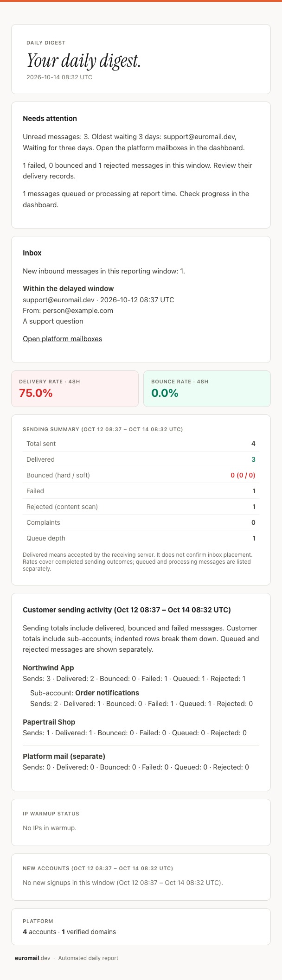282x980 pixels.
Task: Click the 'Inbox' heading
Action: pos(32,253)
